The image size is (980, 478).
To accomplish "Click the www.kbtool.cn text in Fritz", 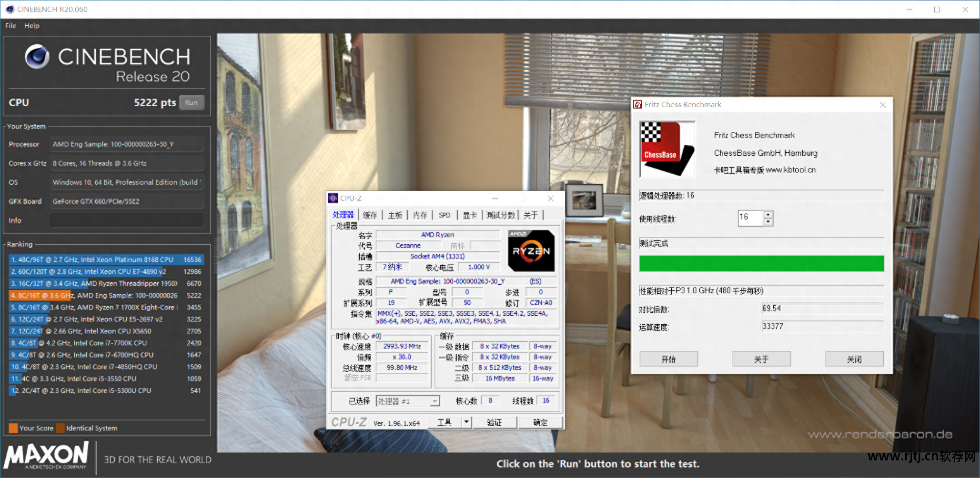I will [791, 170].
